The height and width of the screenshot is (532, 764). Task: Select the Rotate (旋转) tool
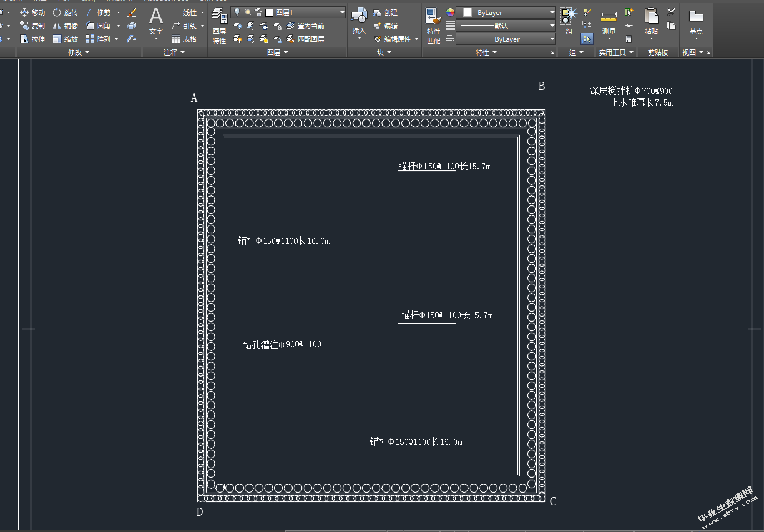point(65,12)
